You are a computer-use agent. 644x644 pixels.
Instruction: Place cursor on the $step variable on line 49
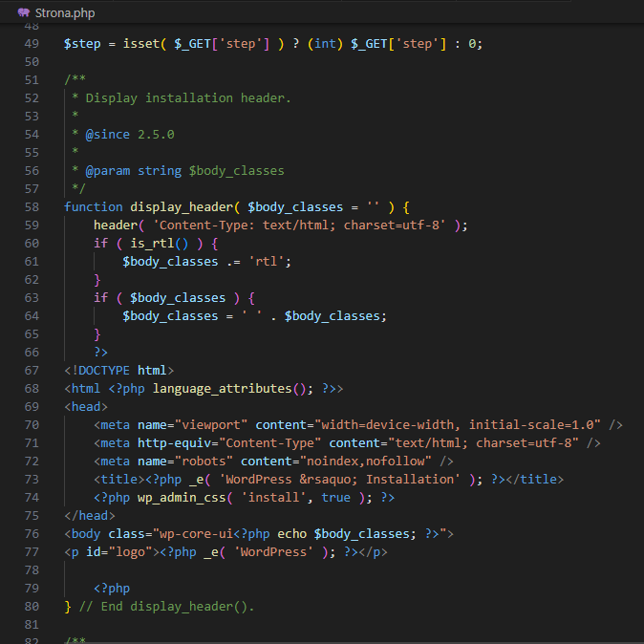(x=82, y=44)
